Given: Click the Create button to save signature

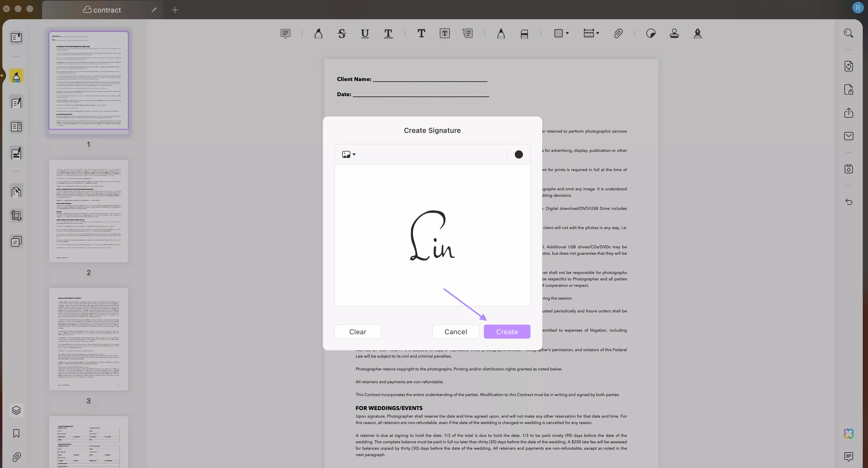Looking at the screenshot, I should [x=507, y=331].
